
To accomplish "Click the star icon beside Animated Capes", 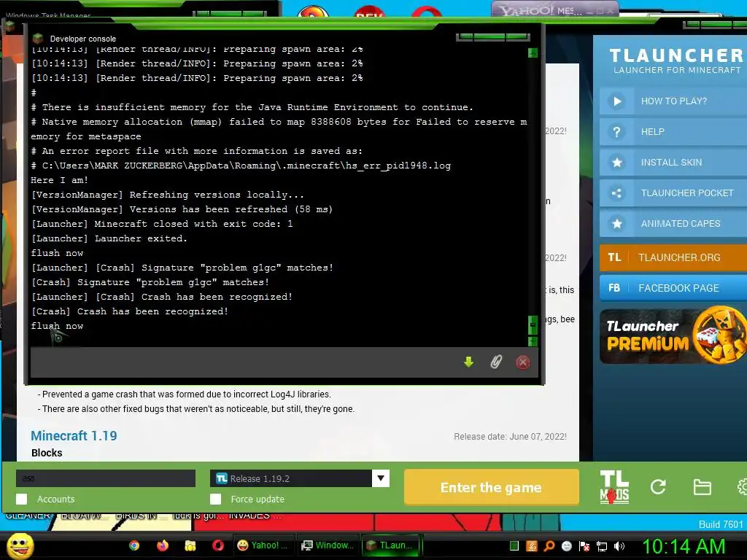I will pos(617,223).
